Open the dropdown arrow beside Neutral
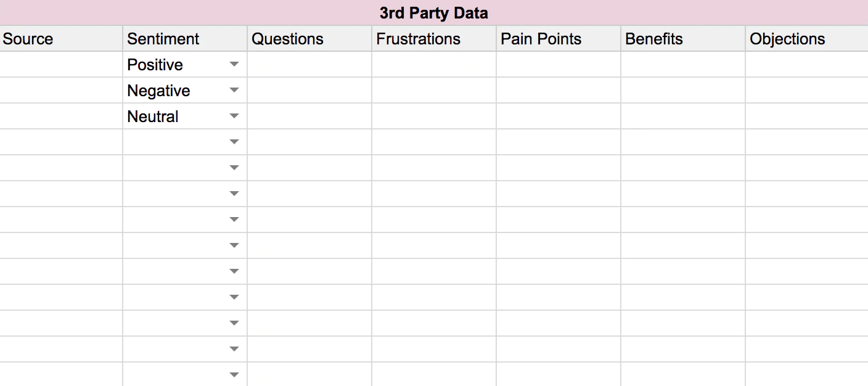 pyautogui.click(x=234, y=116)
